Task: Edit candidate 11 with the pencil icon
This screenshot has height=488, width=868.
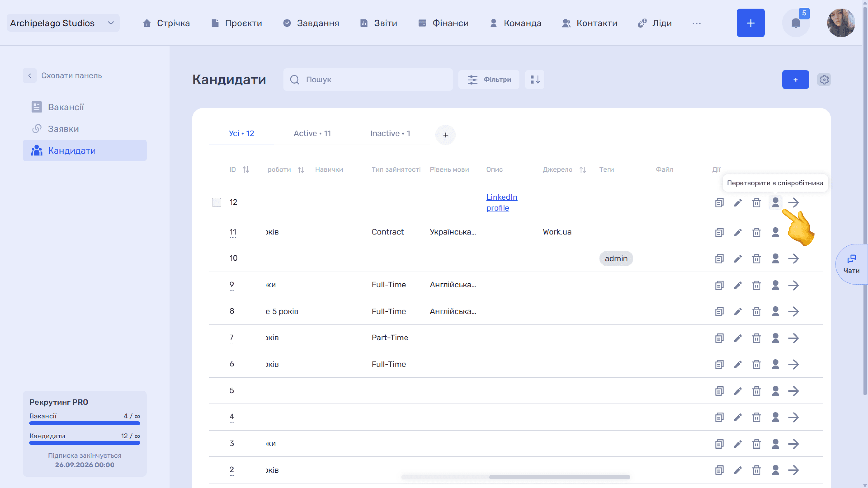Action: point(738,232)
